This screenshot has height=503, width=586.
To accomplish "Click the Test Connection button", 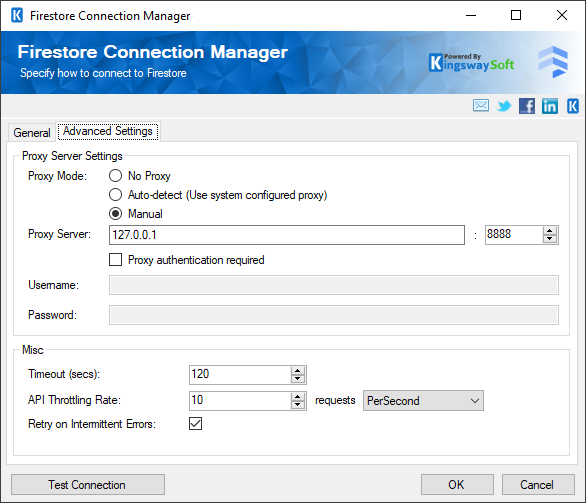I will [x=88, y=485].
